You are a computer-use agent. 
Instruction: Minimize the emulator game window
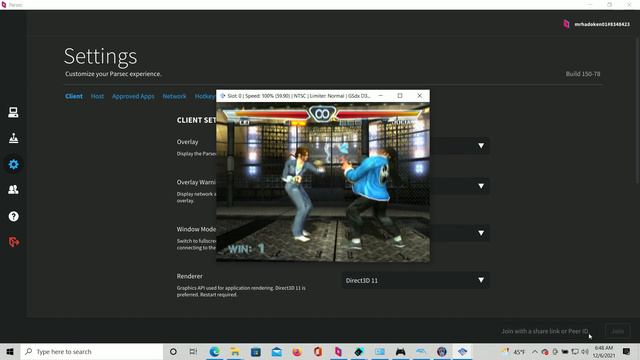point(380,96)
